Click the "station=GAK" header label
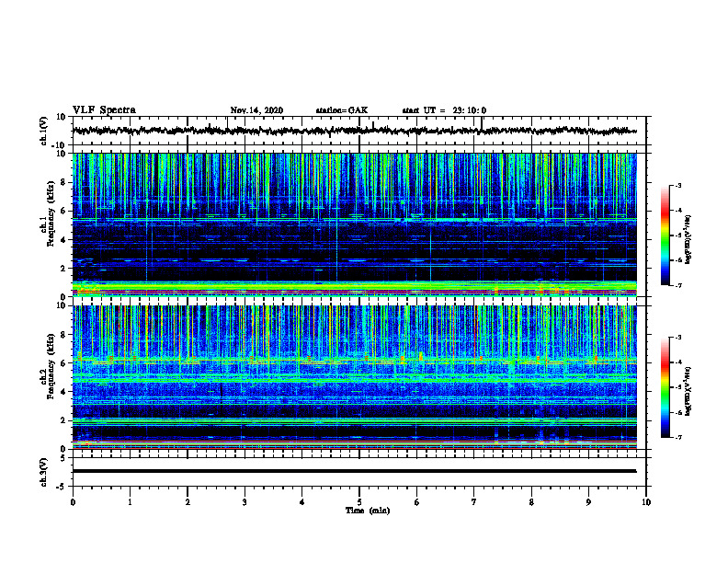728x563 pixels. tap(342, 110)
